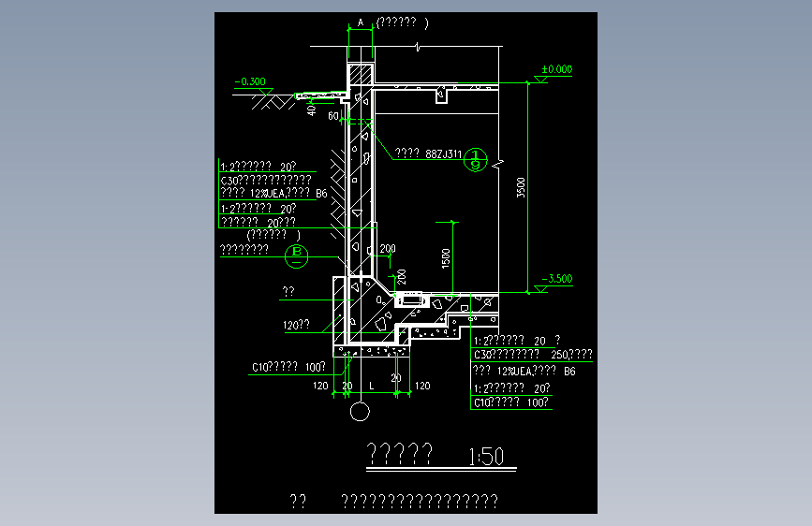Select the 88ZJ311 reference annotation

tap(443, 153)
